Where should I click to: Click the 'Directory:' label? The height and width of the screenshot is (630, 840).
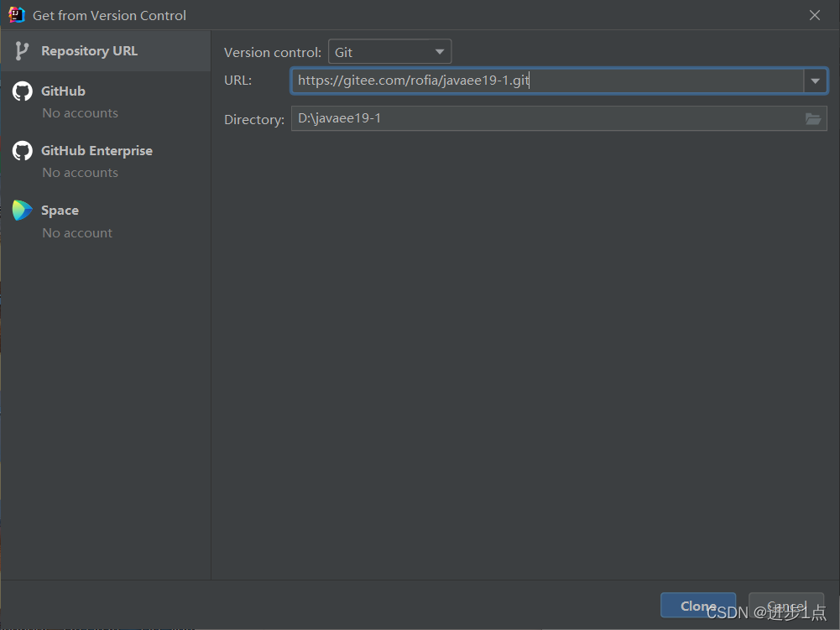pyautogui.click(x=254, y=119)
